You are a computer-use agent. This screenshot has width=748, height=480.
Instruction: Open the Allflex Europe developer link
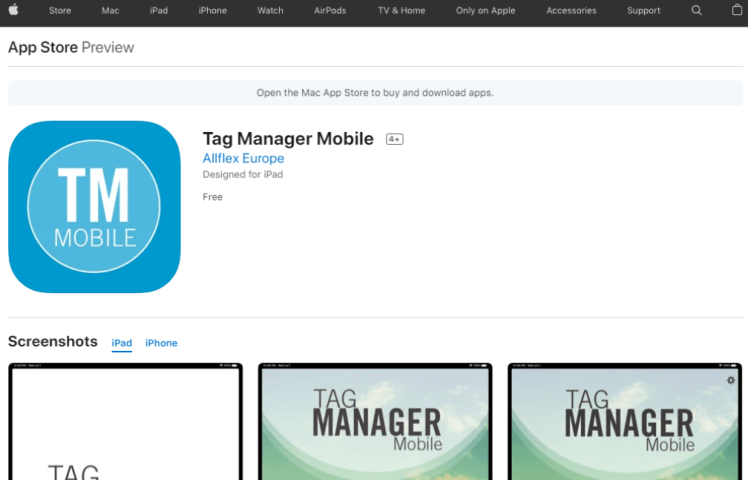[x=243, y=158]
